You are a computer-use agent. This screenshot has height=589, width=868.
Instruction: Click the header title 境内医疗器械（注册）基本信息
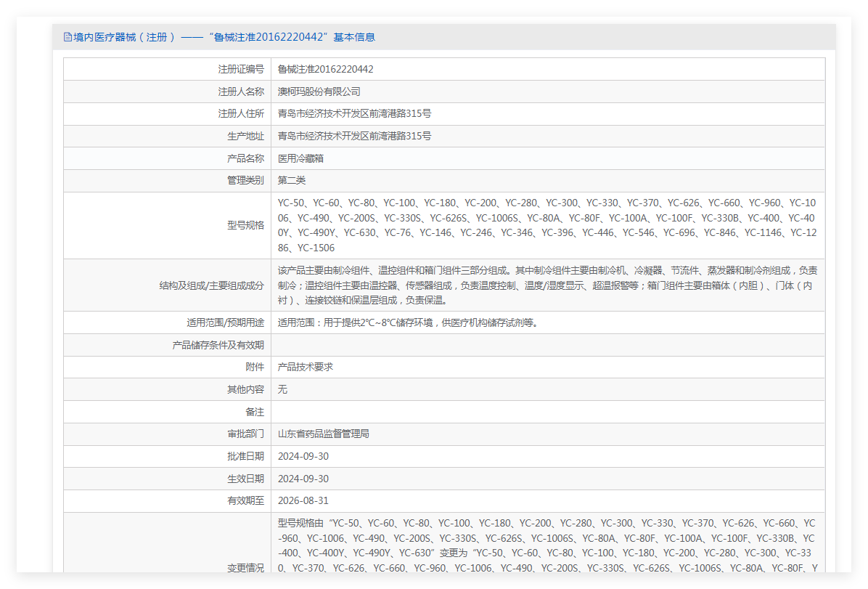[x=224, y=37]
